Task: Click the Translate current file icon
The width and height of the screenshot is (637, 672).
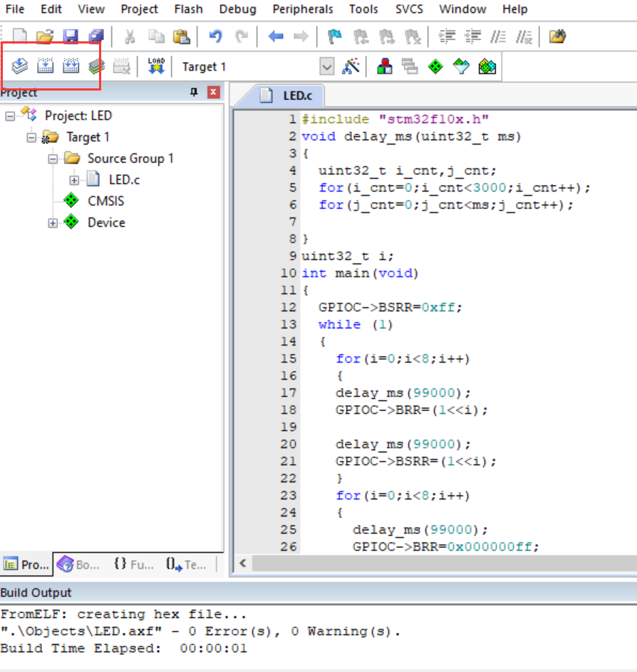Action: 19,66
